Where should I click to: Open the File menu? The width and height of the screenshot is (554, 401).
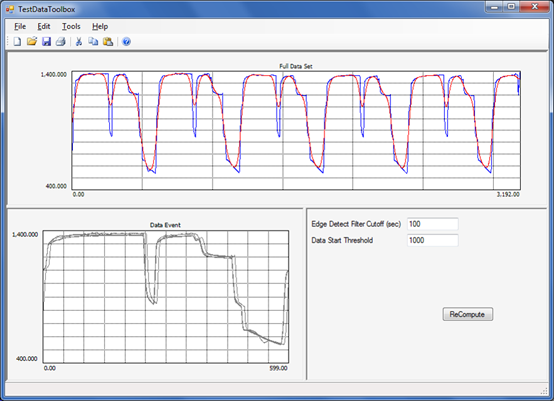coord(20,26)
